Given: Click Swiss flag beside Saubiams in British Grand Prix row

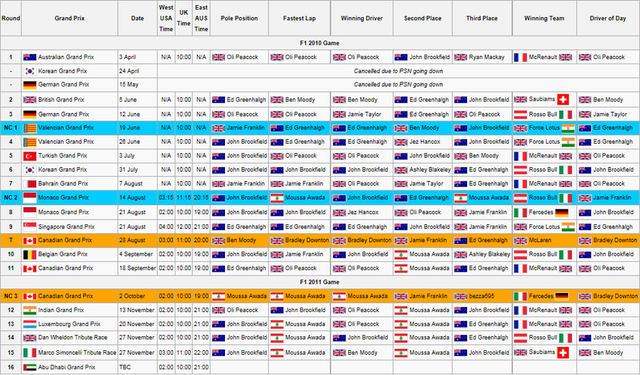Looking at the screenshot, I should click(563, 99).
